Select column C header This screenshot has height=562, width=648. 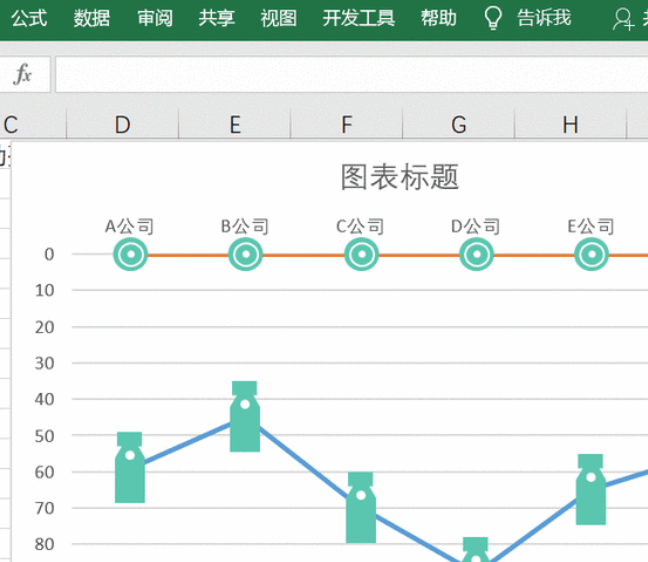[32, 125]
